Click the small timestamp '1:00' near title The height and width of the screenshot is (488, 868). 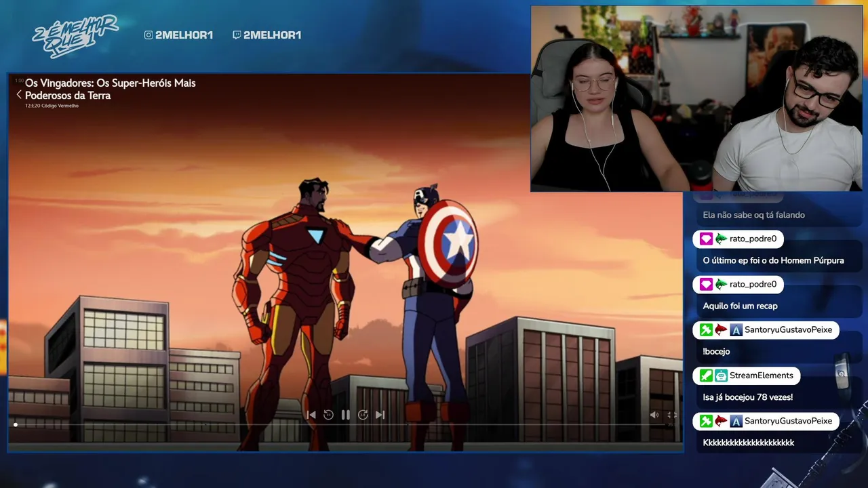click(19, 81)
